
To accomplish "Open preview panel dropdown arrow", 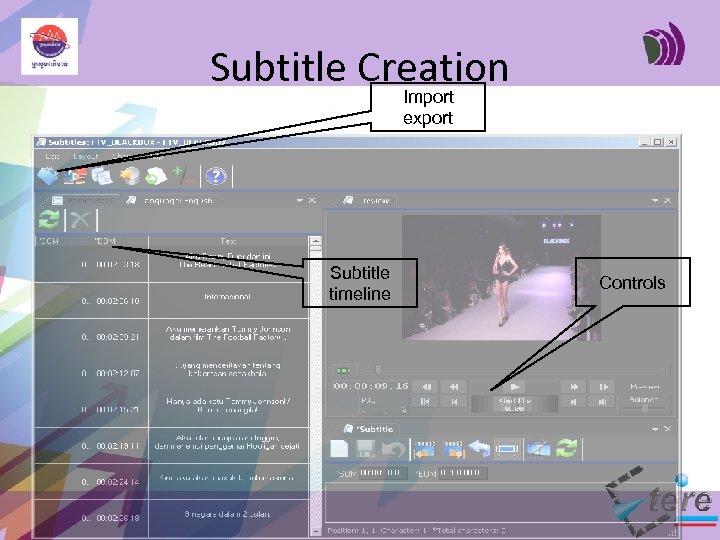I will click(x=655, y=201).
